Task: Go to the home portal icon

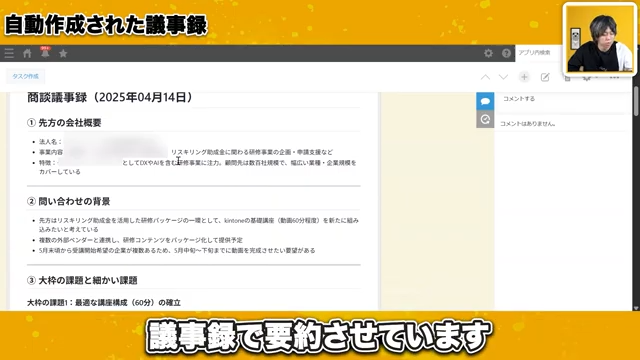Action: [27, 53]
